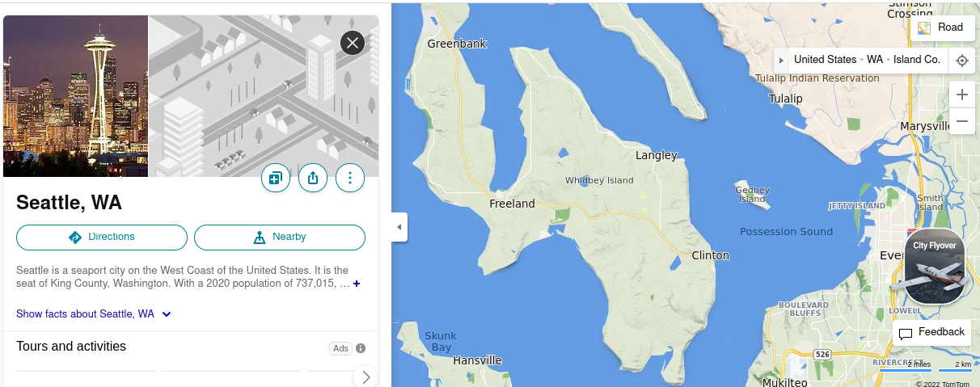Image resolution: width=980 pixels, height=387 pixels.
Task: Select WA in location breadcrumb
Action: coord(875,60)
